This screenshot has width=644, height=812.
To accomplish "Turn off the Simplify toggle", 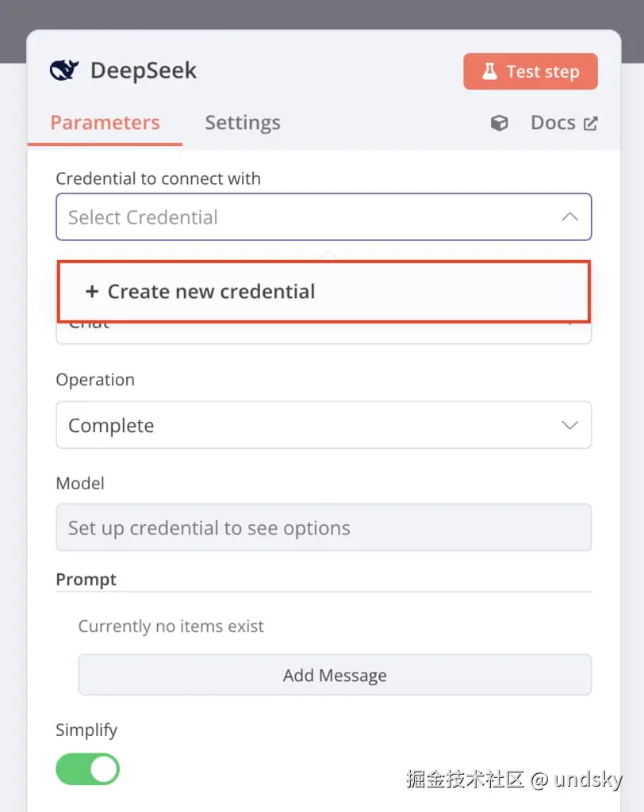I will click(87, 769).
